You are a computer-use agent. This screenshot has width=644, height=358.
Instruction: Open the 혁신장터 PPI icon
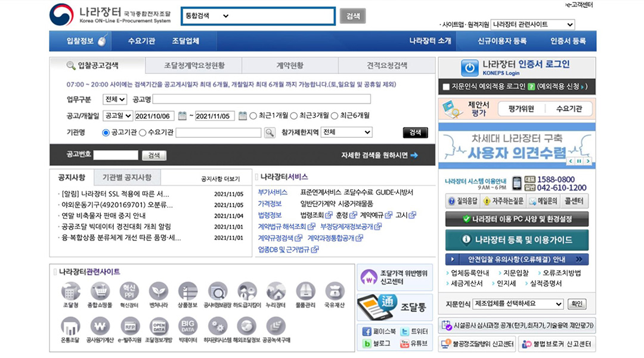(x=129, y=291)
